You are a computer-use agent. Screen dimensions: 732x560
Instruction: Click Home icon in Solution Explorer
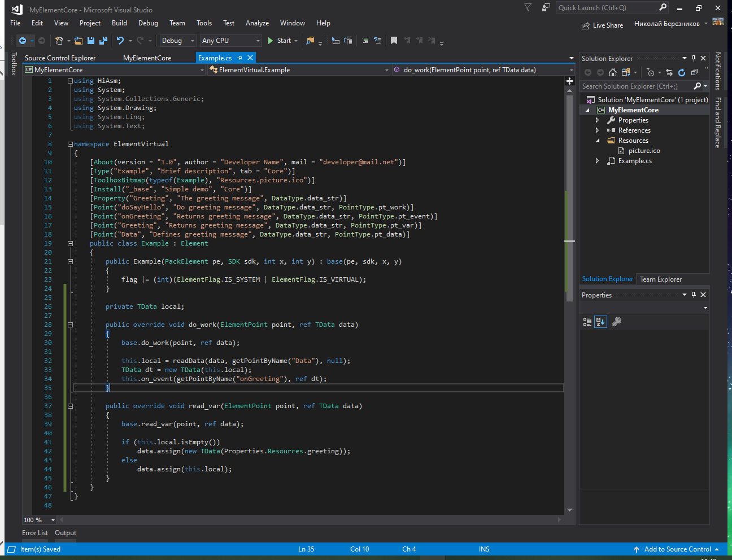612,72
